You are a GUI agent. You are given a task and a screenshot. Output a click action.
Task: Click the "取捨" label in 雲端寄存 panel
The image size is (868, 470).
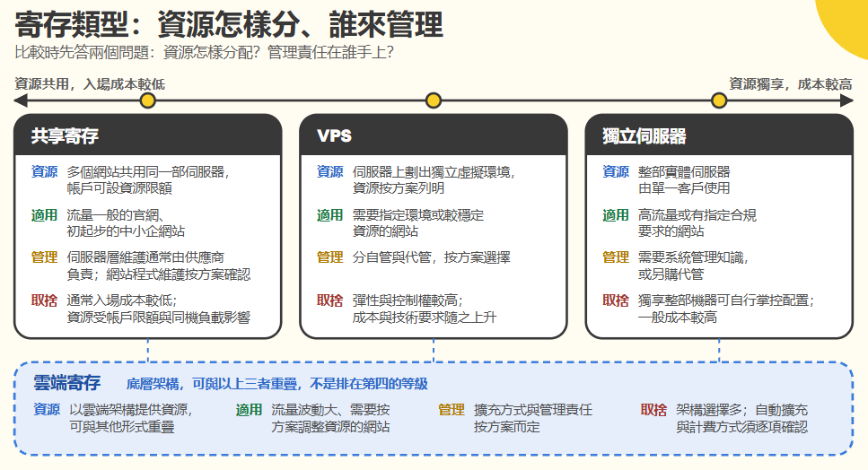(x=653, y=410)
